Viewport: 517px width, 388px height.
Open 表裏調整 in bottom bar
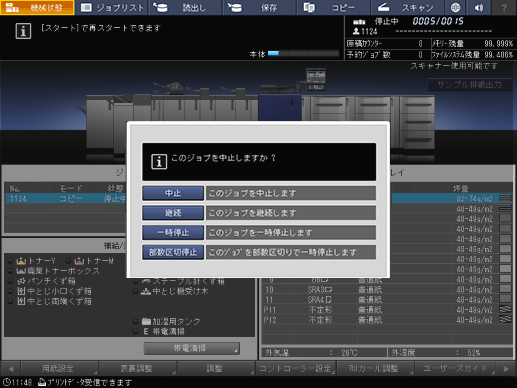click(x=137, y=368)
